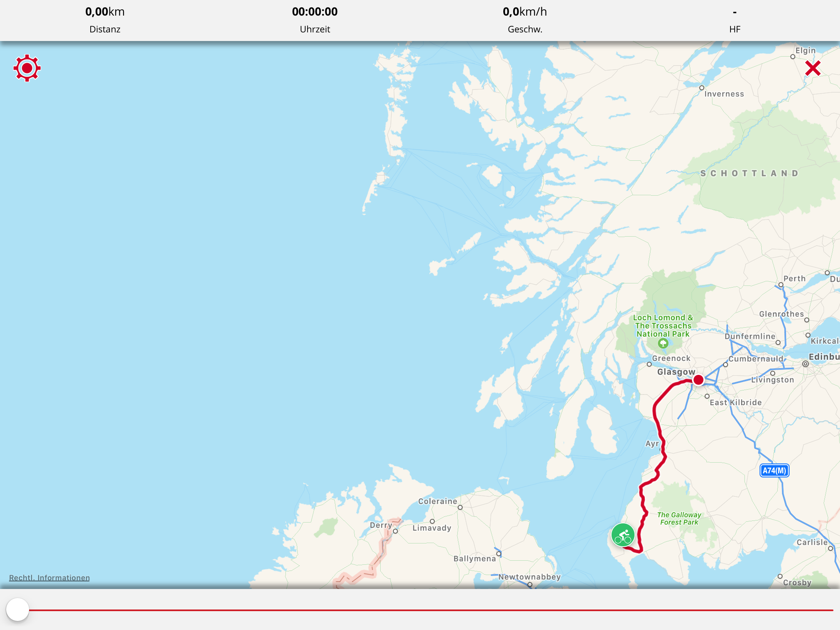
Task: Tap the Derry town label
Action: (x=381, y=525)
